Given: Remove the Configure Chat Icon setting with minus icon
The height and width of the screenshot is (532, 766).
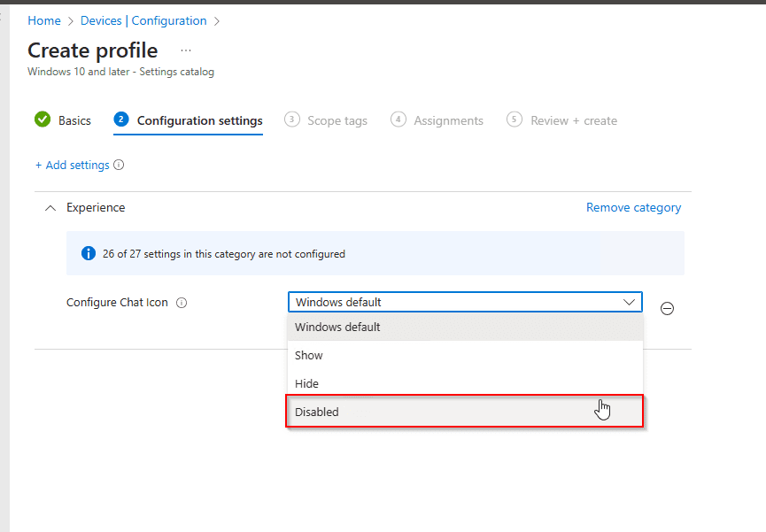Looking at the screenshot, I should [x=668, y=308].
